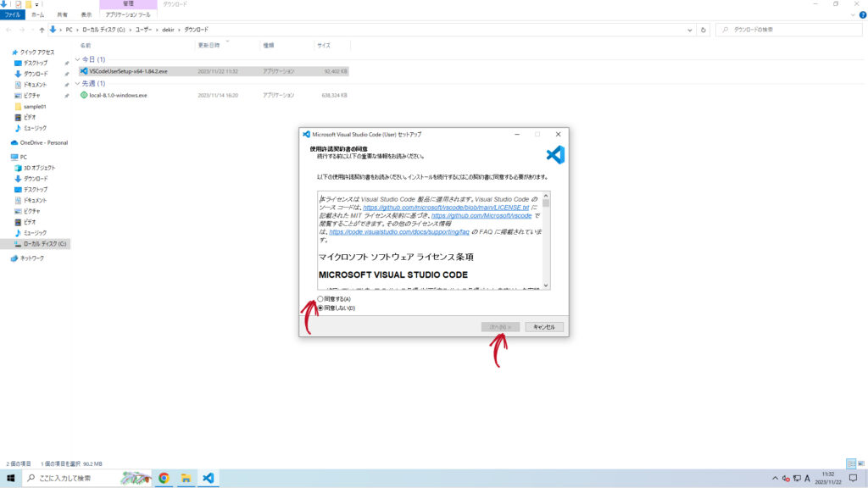The width and height of the screenshot is (868, 488).
Task: Click the license text scrollbar thumb
Action: pyautogui.click(x=546, y=203)
